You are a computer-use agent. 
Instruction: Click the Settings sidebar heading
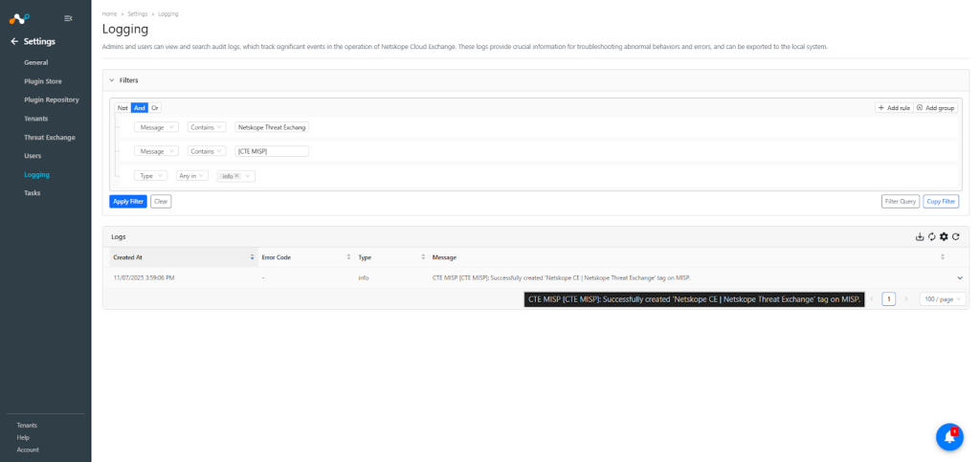pyautogui.click(x=39, y=42)
